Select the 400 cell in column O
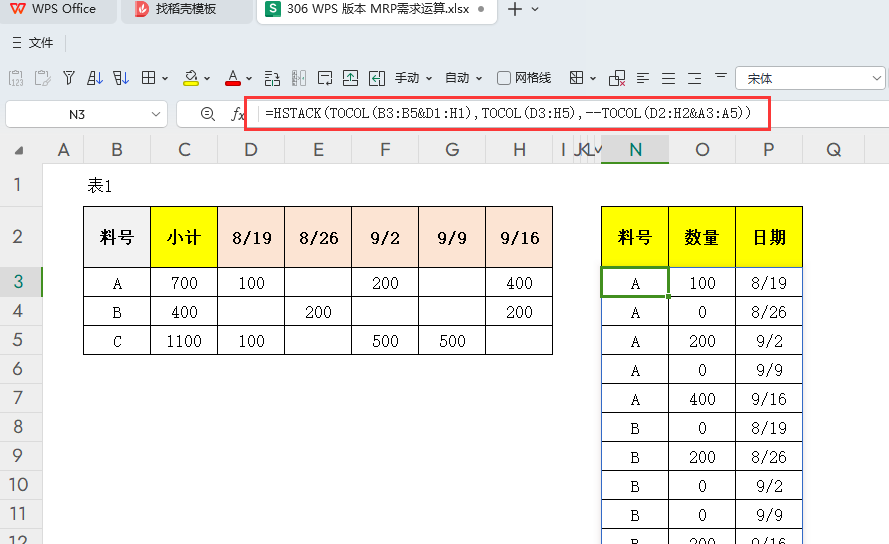The width and height of the screenshot is (889, 544). [x=702, y=398]
